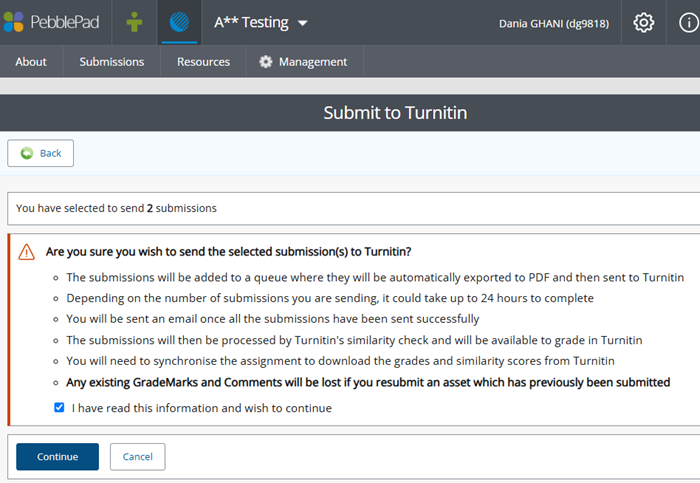Click the green arrow icon in the Back button
The image size is (700, 483).
[27, 153]
